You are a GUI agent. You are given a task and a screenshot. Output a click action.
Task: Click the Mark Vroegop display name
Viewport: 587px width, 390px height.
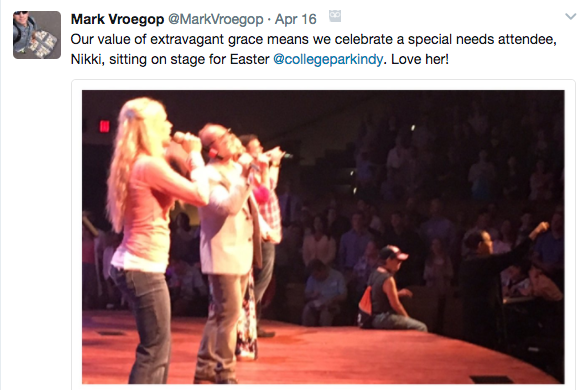click(117, 19)
